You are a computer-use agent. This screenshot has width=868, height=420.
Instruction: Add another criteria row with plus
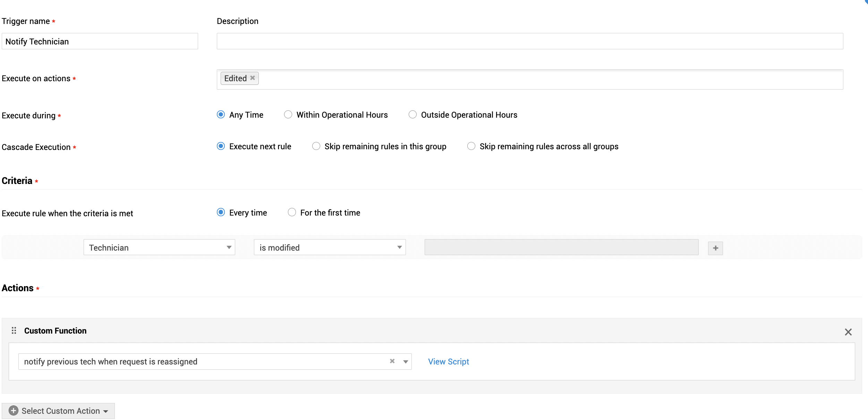(715, 248)
